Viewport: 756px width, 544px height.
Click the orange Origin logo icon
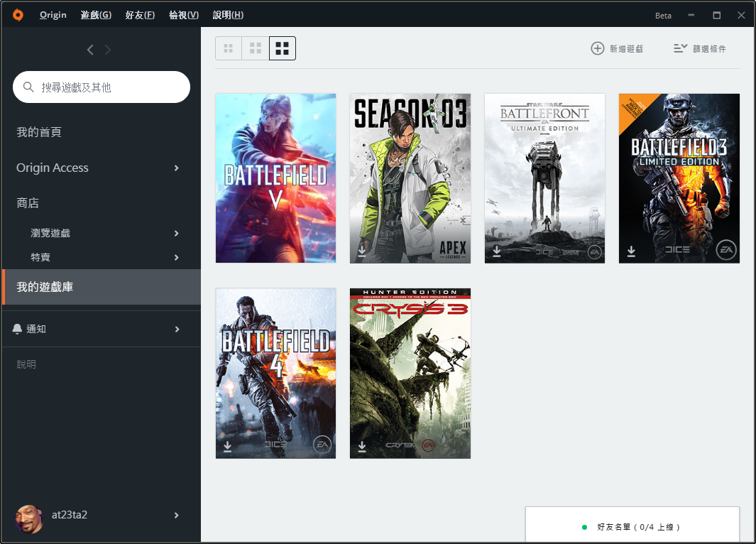tap(18, 15)
